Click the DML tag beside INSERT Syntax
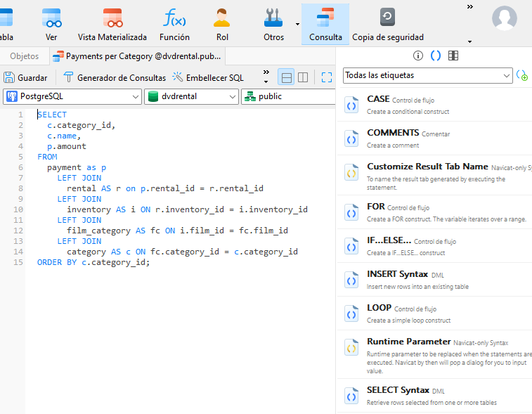Viewport: 532px width, 414px height. (438, 276)
